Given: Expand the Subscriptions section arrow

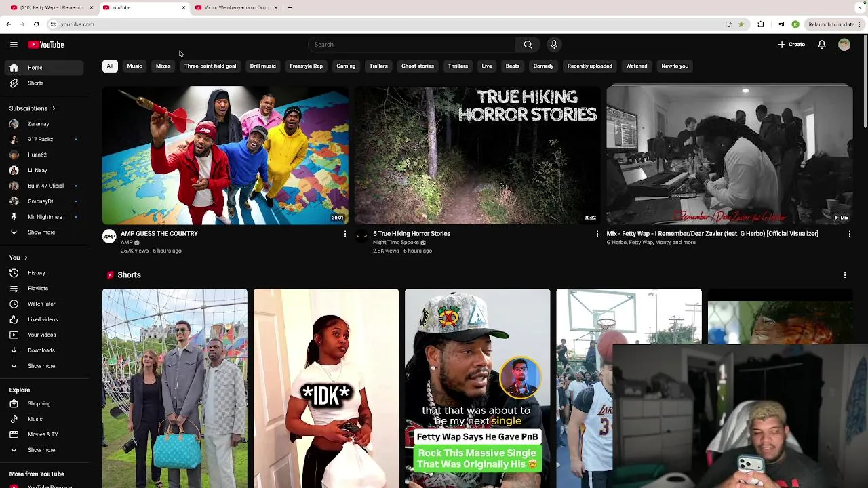Looking at the screenshot, I should (54, 108).
